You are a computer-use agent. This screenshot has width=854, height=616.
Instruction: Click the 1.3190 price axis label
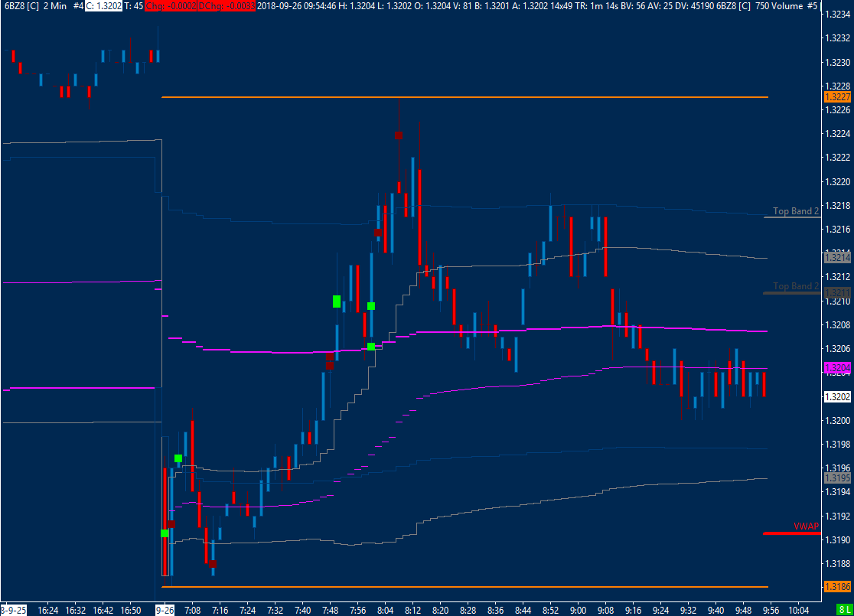[x=838, y=539]
